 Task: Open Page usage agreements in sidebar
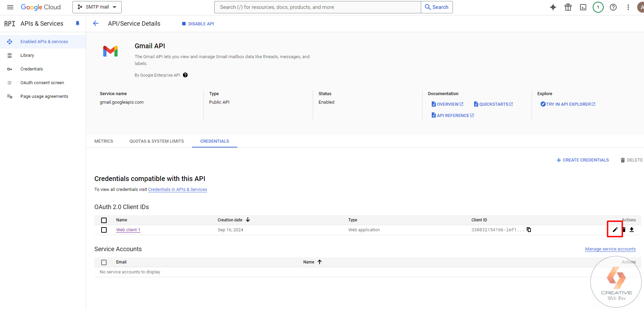[43, 96]
